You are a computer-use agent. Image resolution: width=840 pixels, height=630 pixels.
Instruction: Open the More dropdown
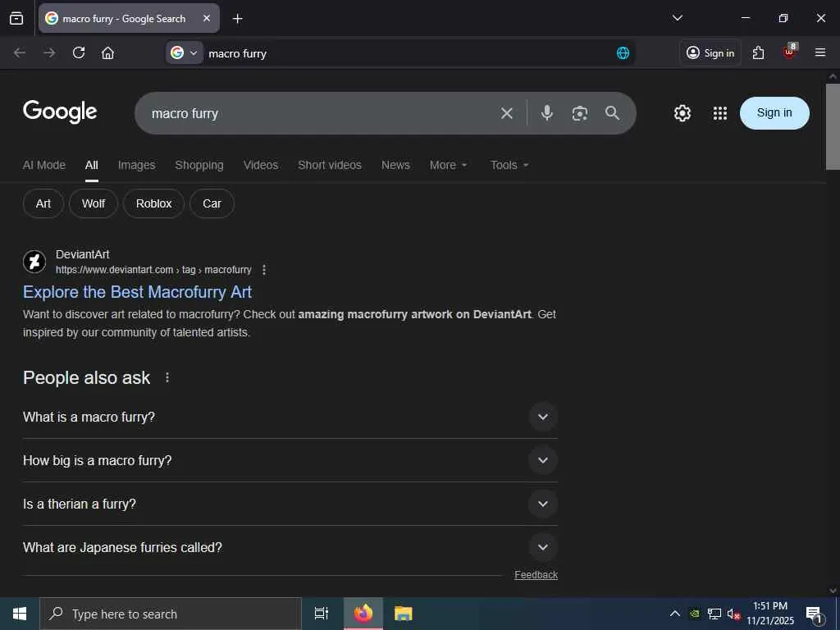pyautogui.click(x=449, y=165)
